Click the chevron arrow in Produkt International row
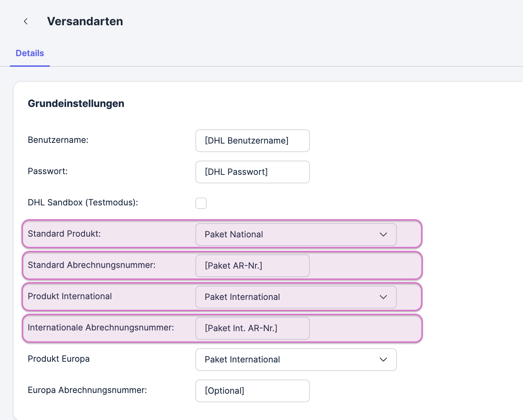The width and height of the screenshot is (523, 420). [383, 297]
